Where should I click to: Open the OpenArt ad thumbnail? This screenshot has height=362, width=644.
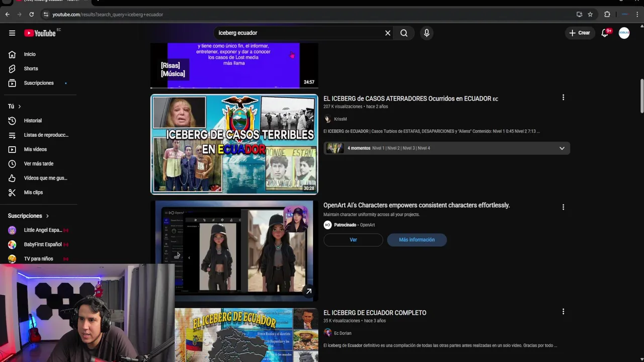tap(234, 251)
